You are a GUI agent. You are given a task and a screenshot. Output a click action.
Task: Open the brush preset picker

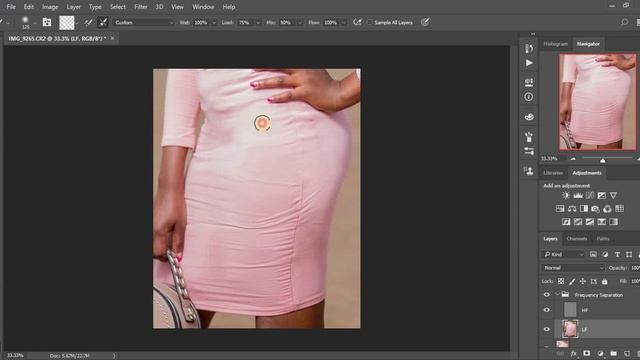35,23
